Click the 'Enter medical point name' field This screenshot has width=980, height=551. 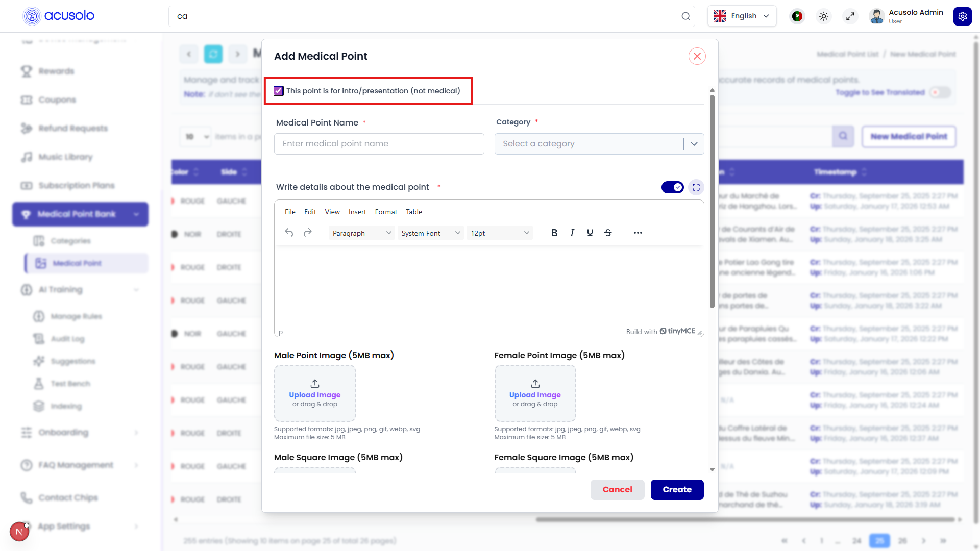379,144
